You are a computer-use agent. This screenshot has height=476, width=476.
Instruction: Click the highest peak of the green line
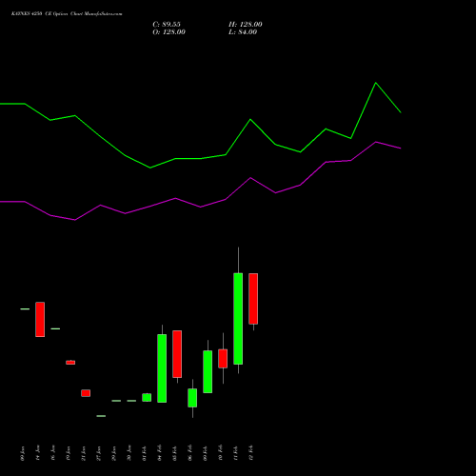376,83
